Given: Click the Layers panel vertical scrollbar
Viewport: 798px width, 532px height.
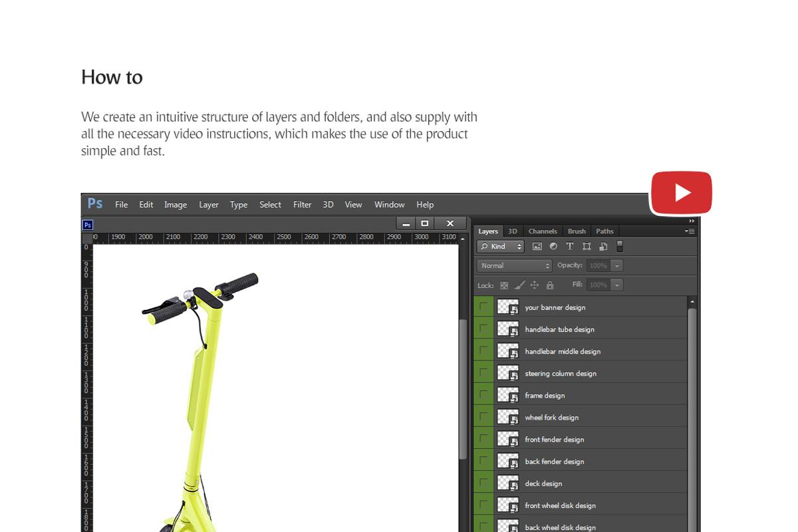Looking at the screenshot, I should click(x=692, y=419).
